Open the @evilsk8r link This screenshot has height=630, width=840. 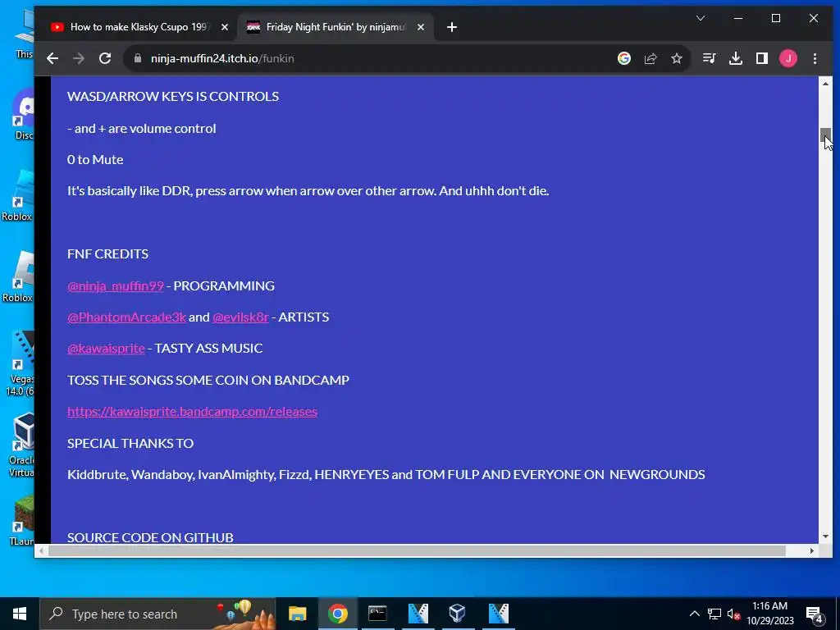click(x=240, y=317)
